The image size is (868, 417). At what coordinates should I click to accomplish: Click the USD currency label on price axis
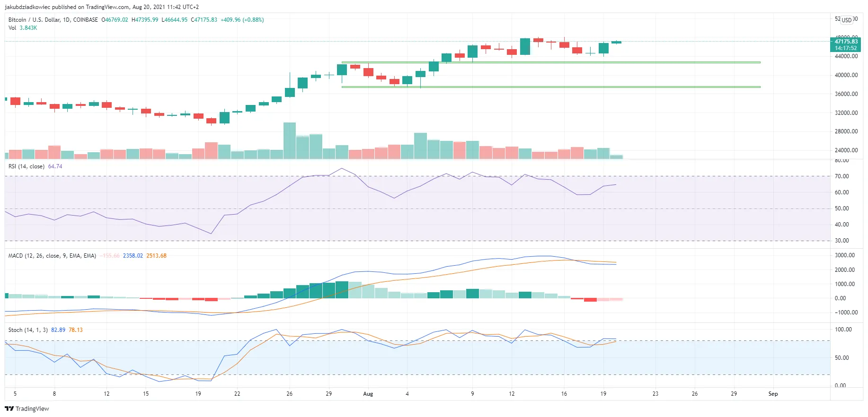click(x=846, y=20)
